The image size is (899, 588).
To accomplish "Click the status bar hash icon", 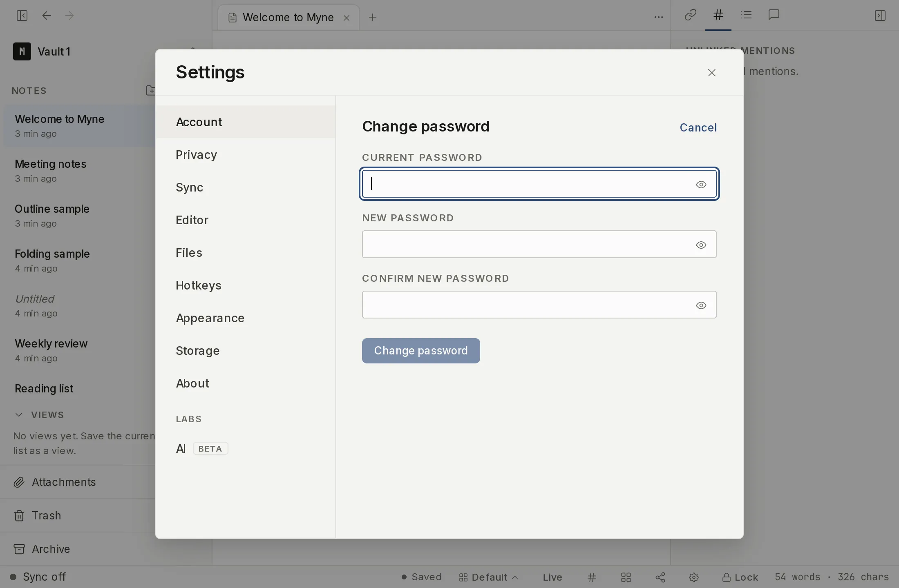I will click(592, 577).
